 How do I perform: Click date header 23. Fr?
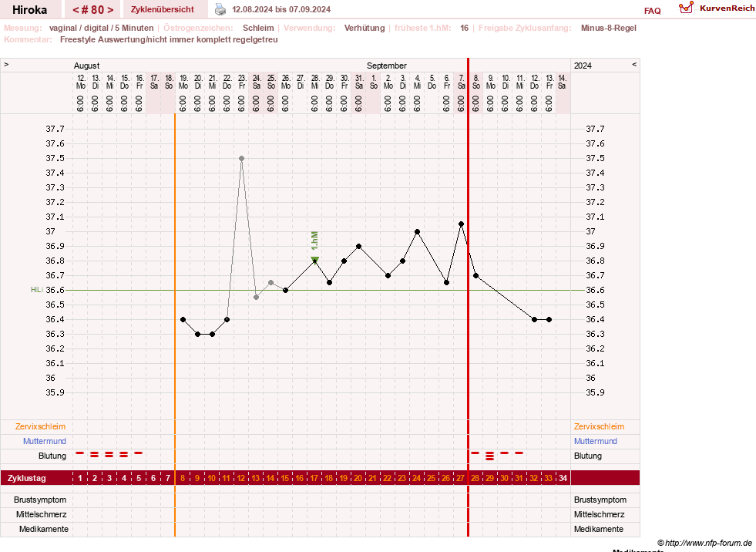click(x=242, y=82)
